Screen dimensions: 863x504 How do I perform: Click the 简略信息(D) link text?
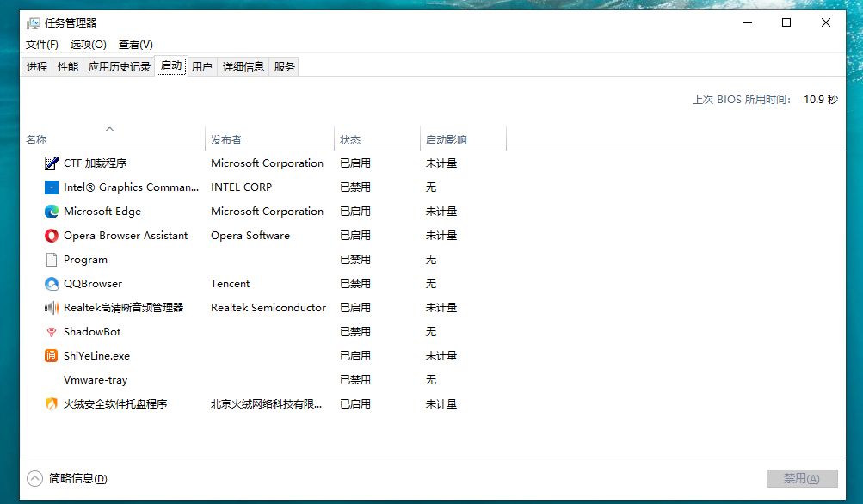(x=77, y=479)
